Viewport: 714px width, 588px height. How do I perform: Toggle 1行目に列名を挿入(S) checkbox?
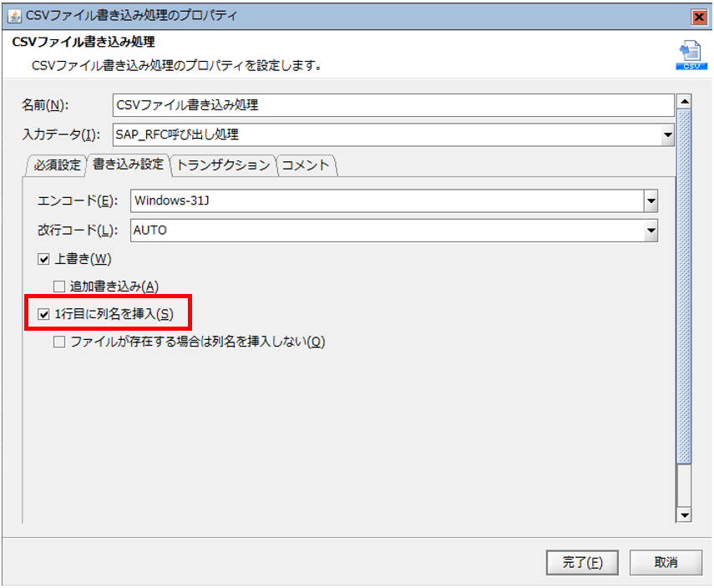point(44,314)
